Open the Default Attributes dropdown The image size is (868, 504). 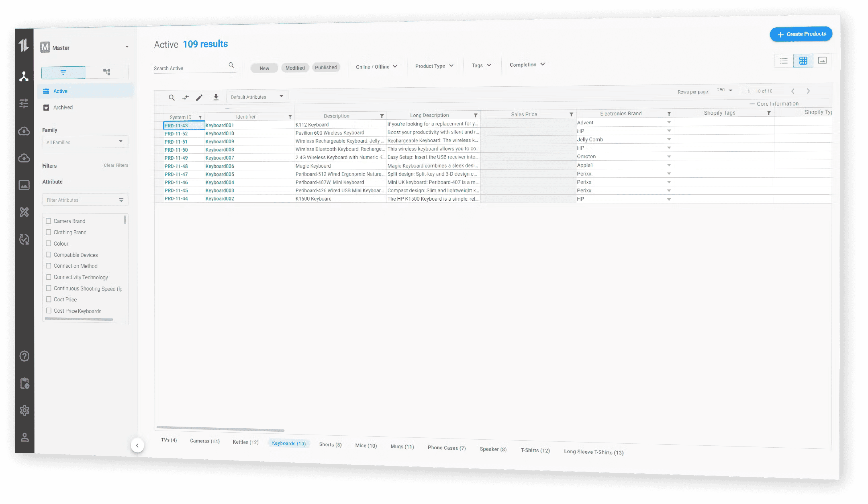[x=257, y=96]
